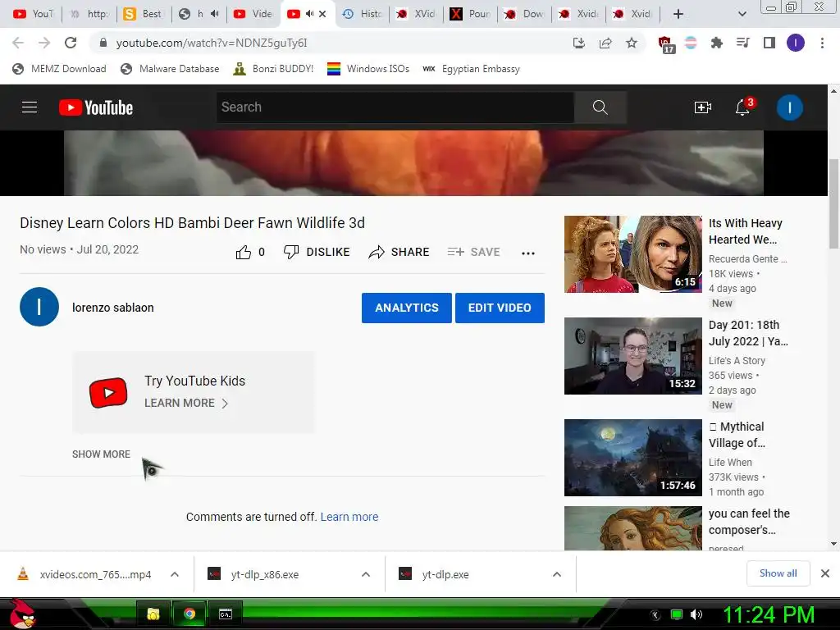Expand options for xvideos.com_765 mp4 download
Image resolution: width=840 pixels, height=630 pixels.
click(x=175, y=574)
